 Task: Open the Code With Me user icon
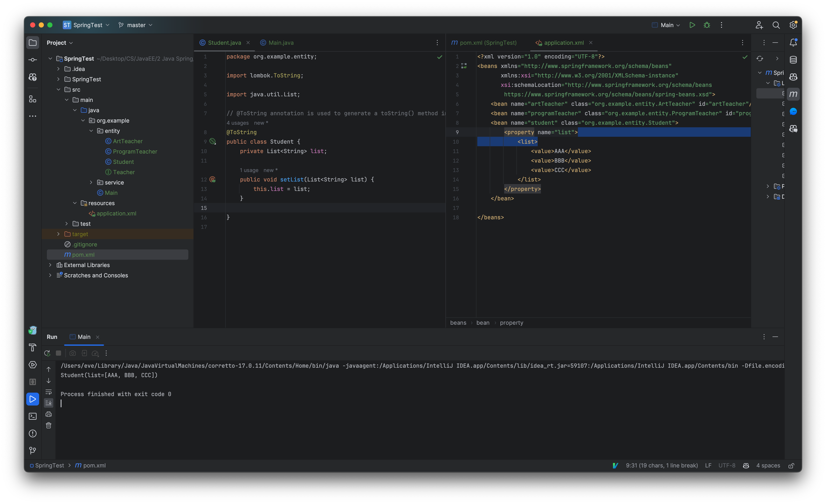[x=759, y=25]
